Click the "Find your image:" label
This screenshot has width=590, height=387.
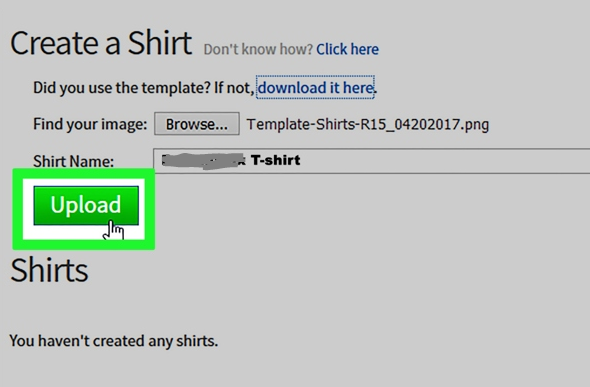[x=90, y=124]
